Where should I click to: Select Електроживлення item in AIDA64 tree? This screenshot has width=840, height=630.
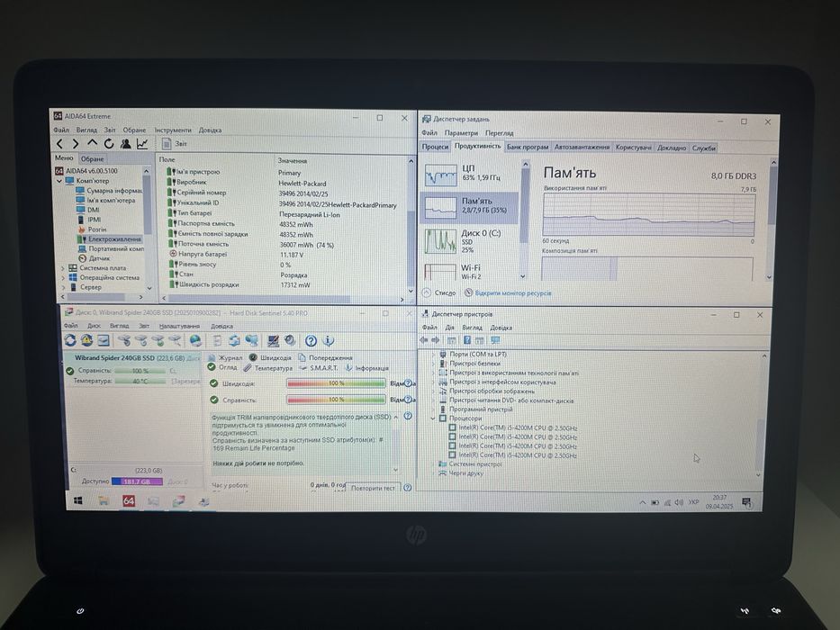click(x=109, y=239)
